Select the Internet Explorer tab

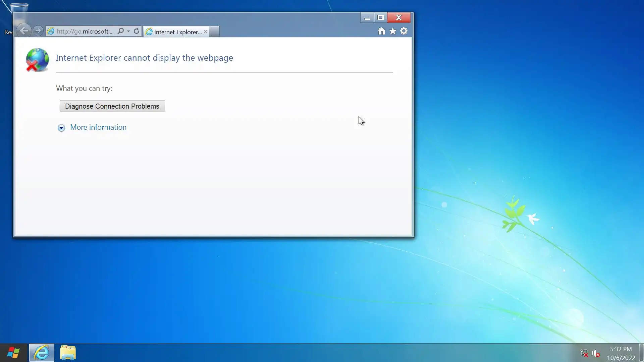(174, 32)
